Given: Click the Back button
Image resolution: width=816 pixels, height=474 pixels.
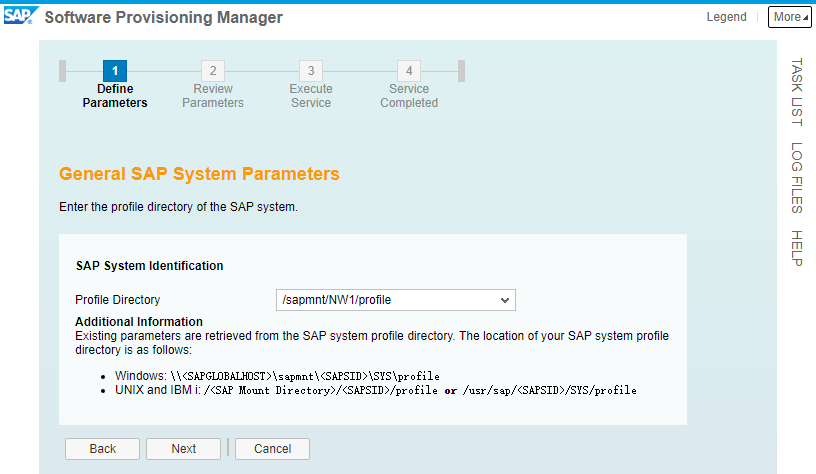Looking at the screenshot, I should coord(103,449).
